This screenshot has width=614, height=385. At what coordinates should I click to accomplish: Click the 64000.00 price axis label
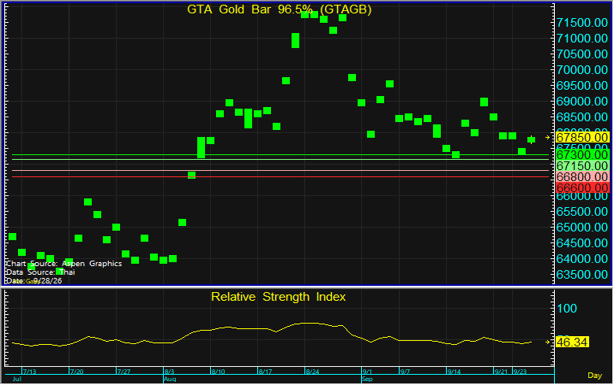pos(582,259)
